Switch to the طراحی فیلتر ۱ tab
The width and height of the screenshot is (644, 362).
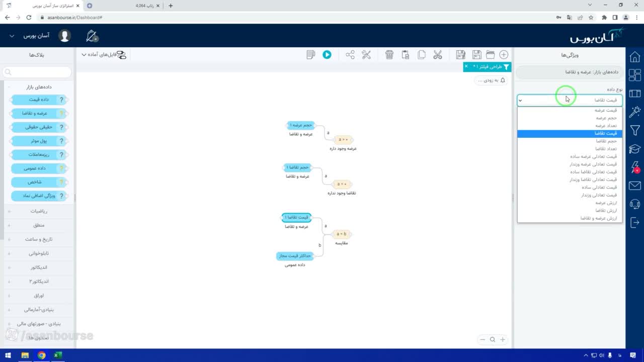[487, 67]
